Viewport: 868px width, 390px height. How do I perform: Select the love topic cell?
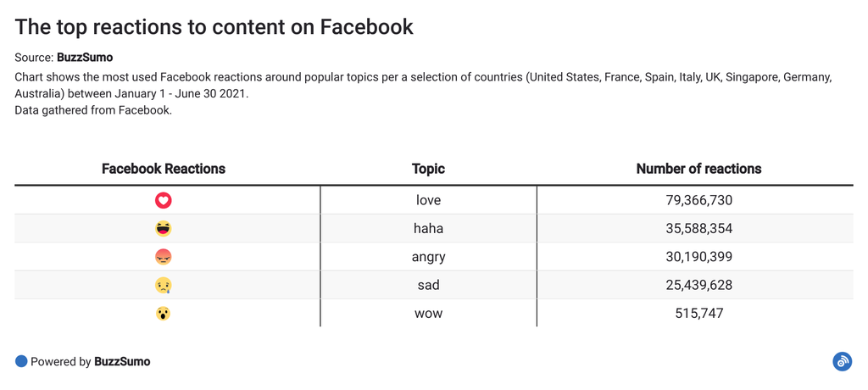point(428,200)
